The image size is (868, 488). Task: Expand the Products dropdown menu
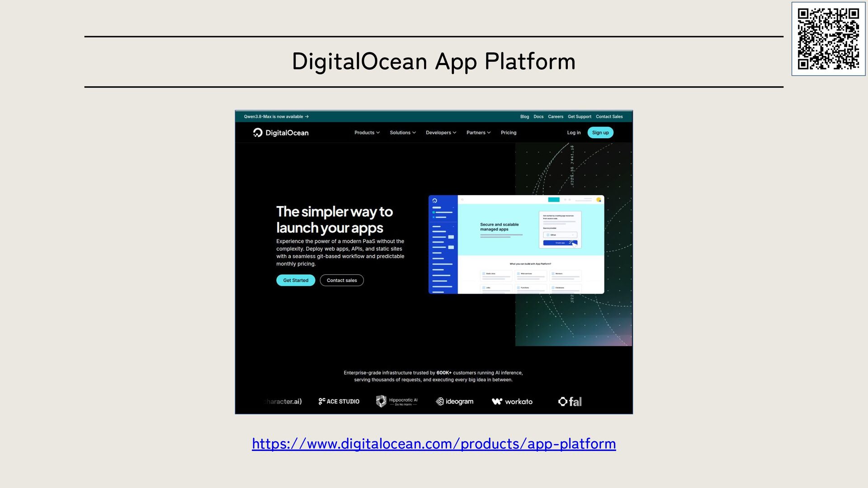coord(367,132)
